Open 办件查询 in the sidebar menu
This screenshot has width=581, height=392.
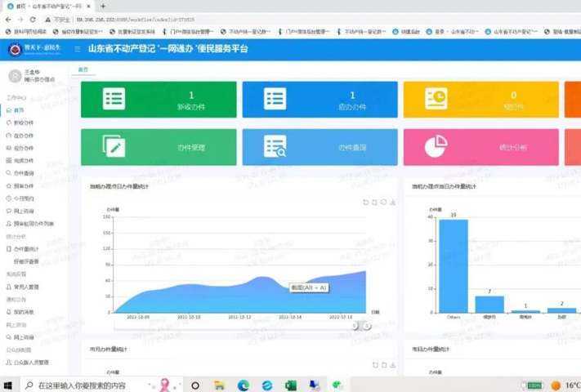(x=24, y=173)
